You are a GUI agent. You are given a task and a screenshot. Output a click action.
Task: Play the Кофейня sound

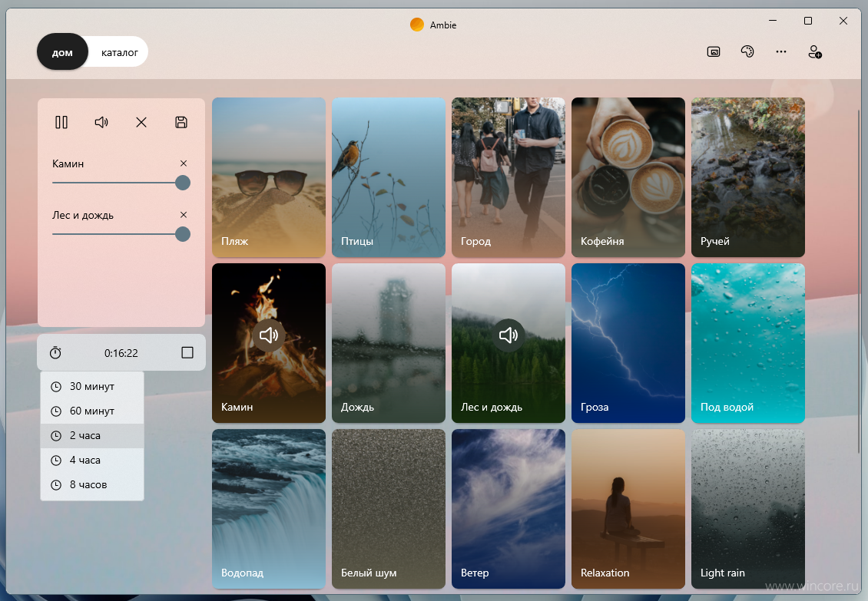[x=628, y=177]
